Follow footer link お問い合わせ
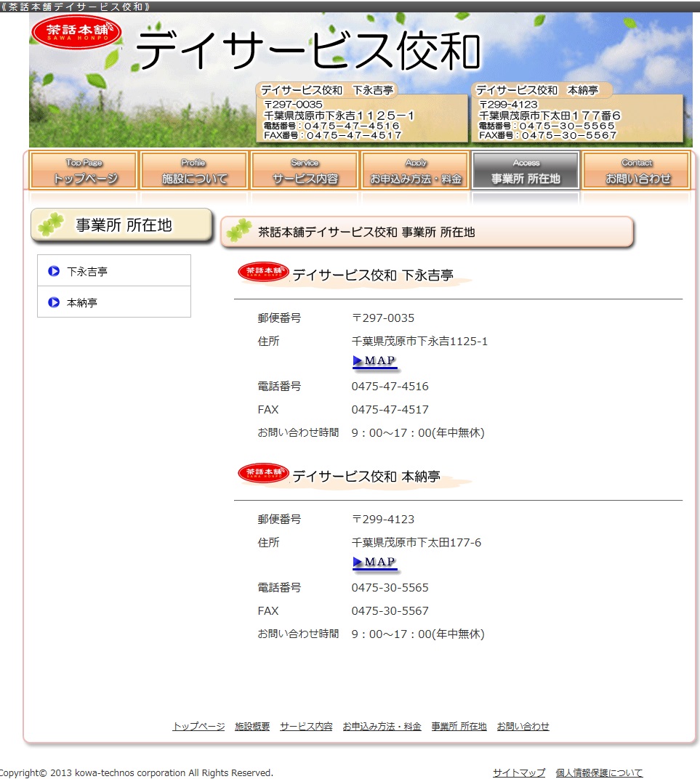The image size is (700, 779). 523,727
